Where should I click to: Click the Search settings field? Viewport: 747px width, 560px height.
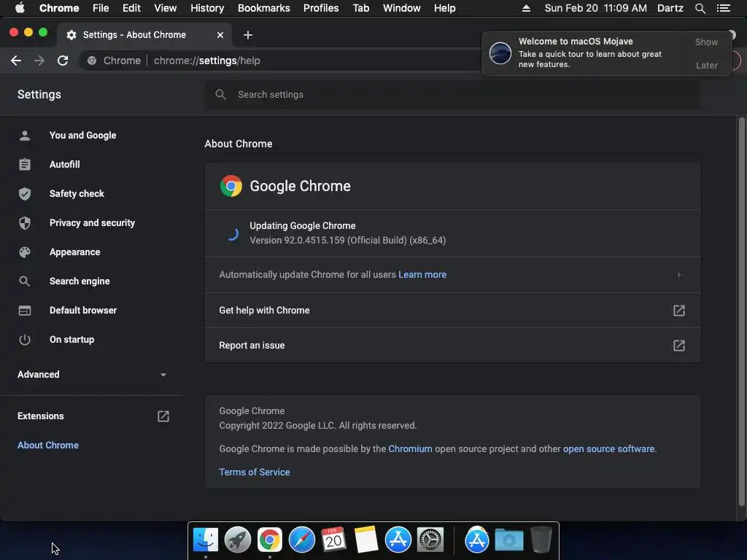(x=452, y=95)
